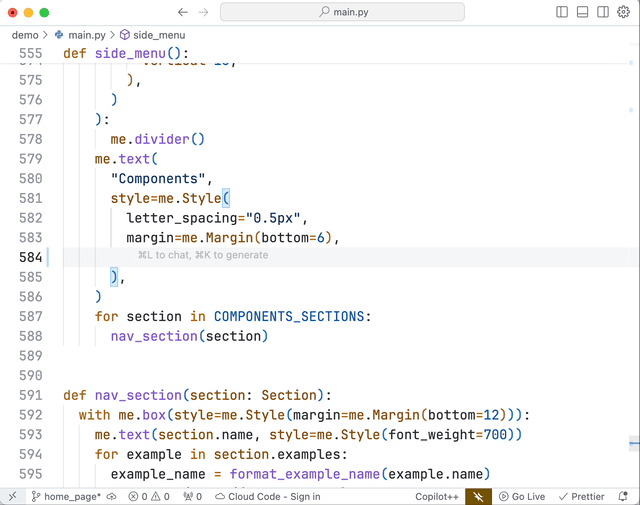Viewport: 640px width, 505px height.
Task: Place cursor on the chat hint line 584
Action: pyautogui.click(x=203, y=256)
